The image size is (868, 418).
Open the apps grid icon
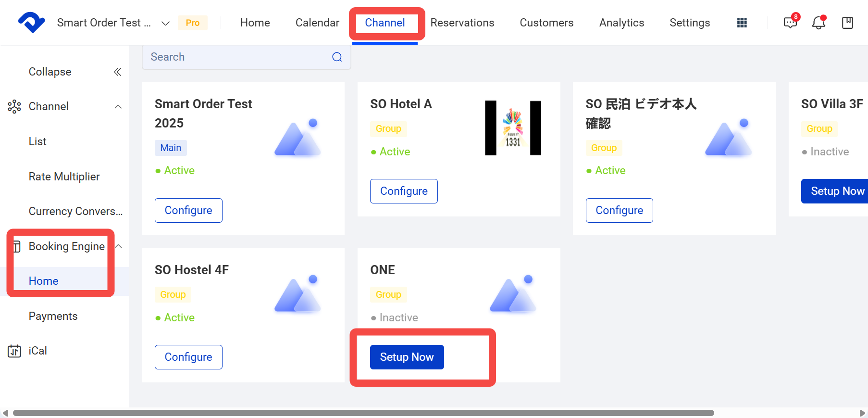(742, 23)
